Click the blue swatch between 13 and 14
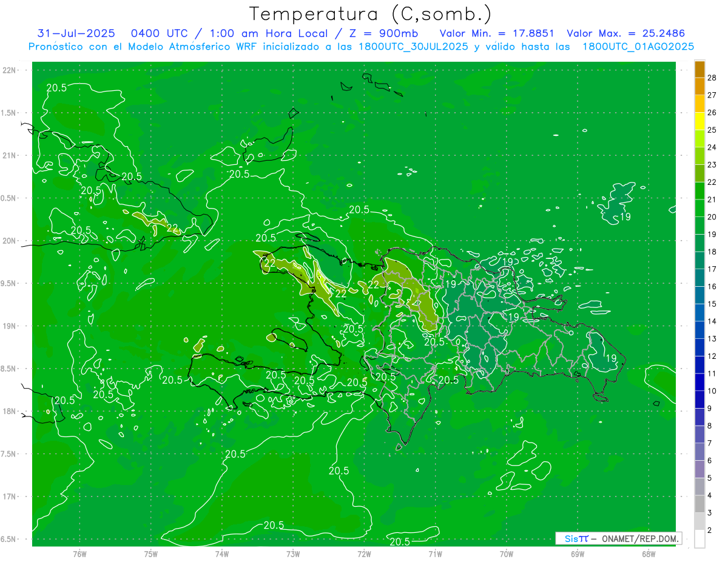728x562 pixels. [699, 330]
